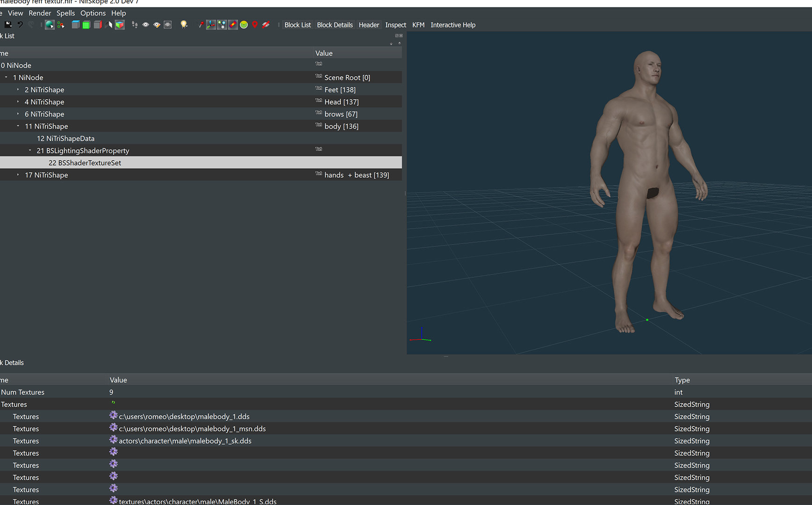
Task: Collapse the 11 NiTriShape node
Action: 18,126
